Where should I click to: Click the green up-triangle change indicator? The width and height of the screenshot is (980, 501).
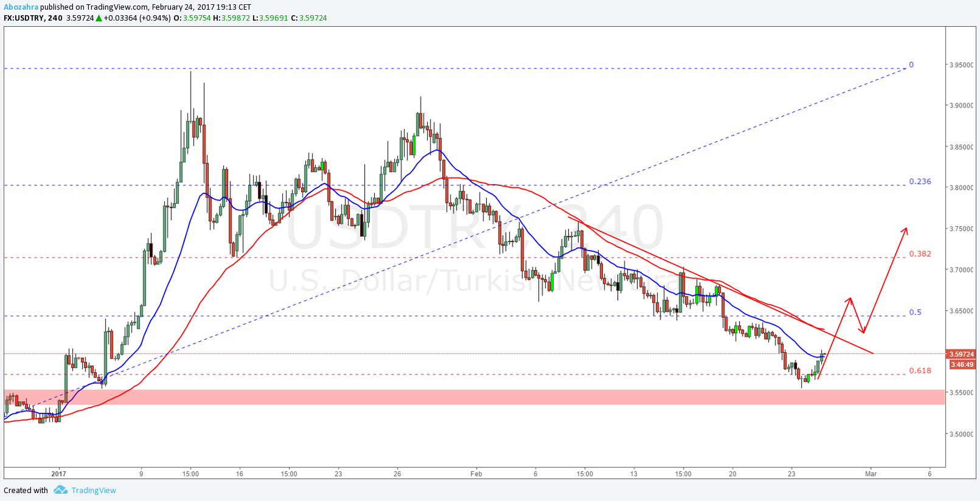pos(99,18)
